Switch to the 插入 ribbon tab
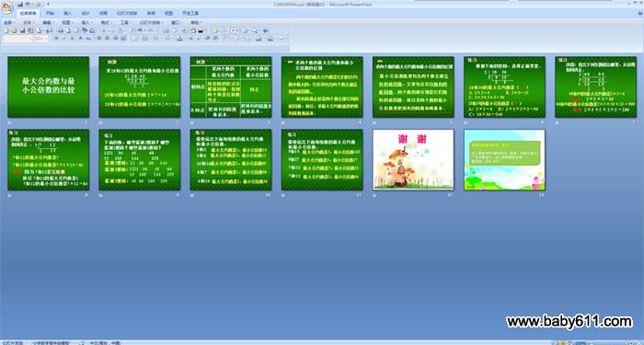 (x=67, y=13)
